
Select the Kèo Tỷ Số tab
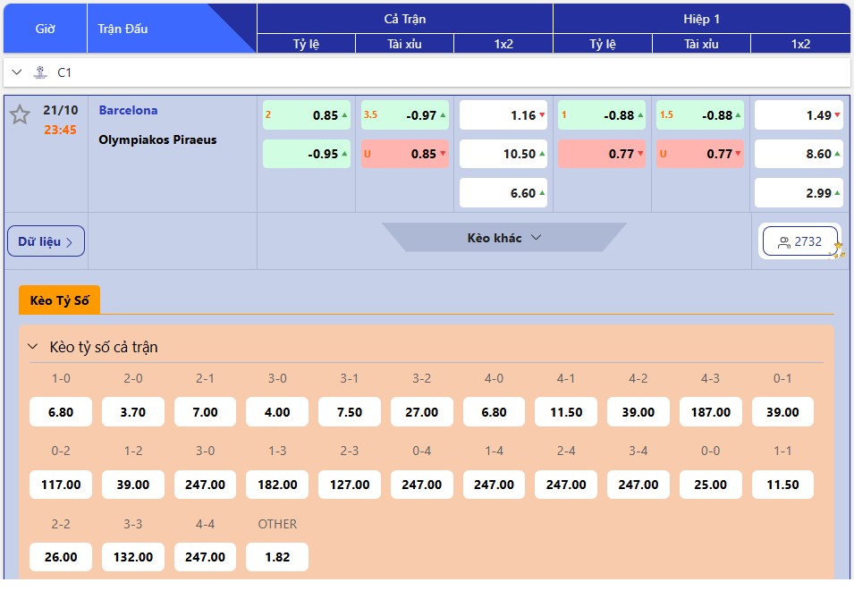[59, 300]
